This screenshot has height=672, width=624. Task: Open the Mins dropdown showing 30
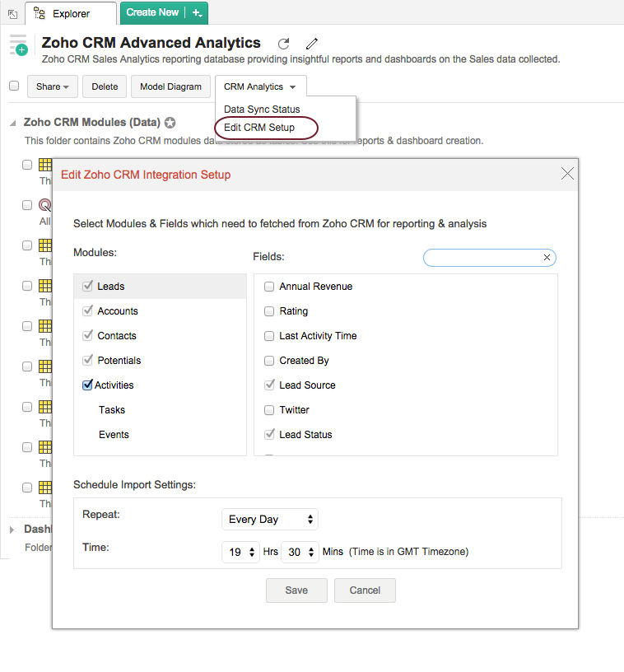point(300,552)
